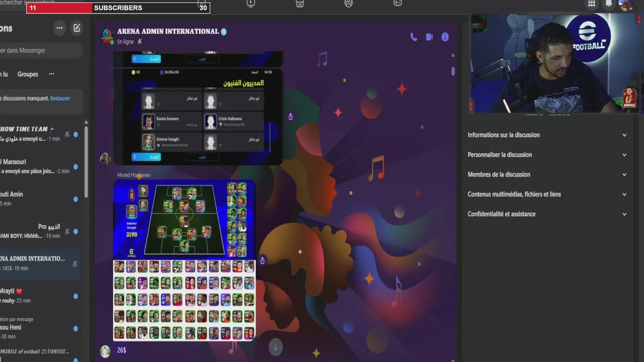The height and width of the screenshot is (362, 644).
Task: Open the Facebook apps grid menu
Action: point(592,4)
